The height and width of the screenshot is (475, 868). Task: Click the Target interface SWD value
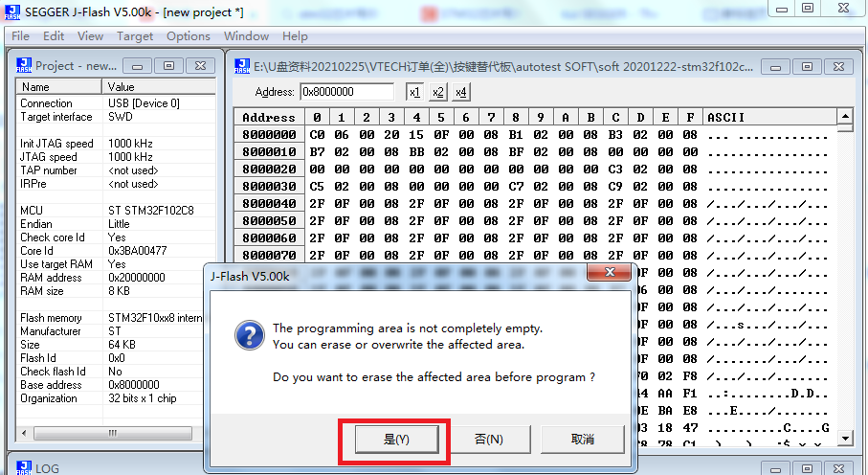[x=121, y=117]
